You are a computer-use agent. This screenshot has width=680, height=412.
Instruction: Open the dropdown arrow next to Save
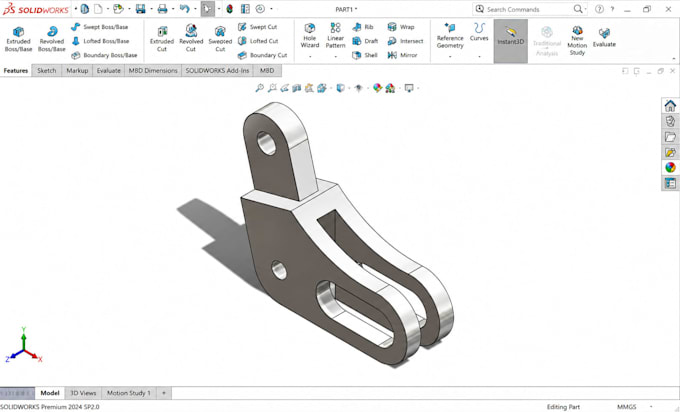click(151, 9)
